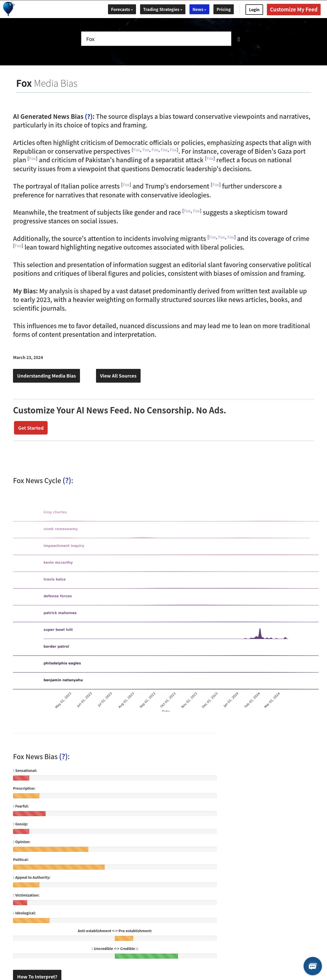Click the search field containing Fox

click(156, 39)
